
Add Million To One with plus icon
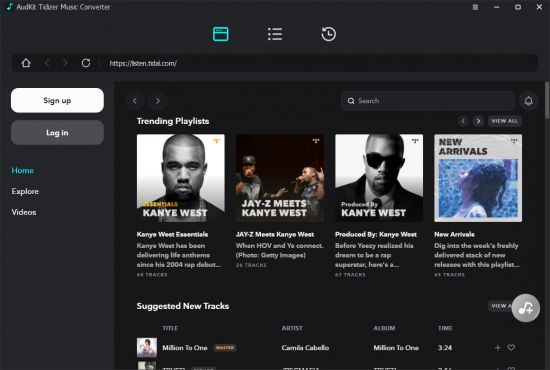(x=497, y=348)
